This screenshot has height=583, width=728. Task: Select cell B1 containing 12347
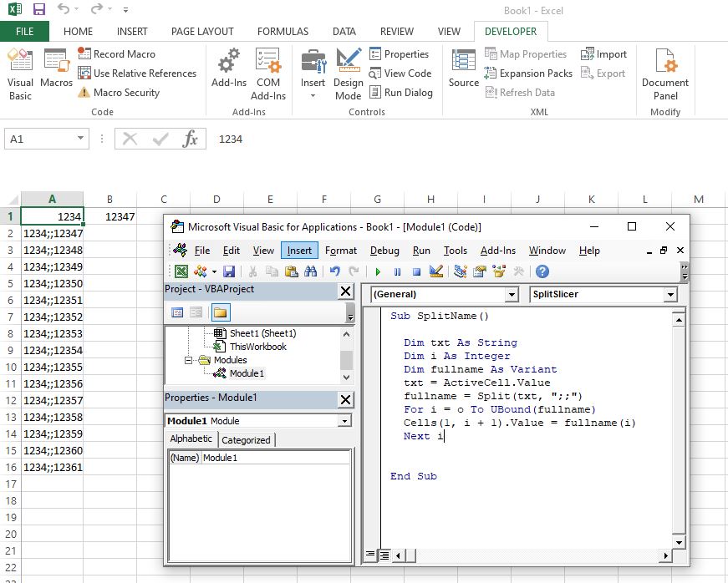(x=110, y=216)
